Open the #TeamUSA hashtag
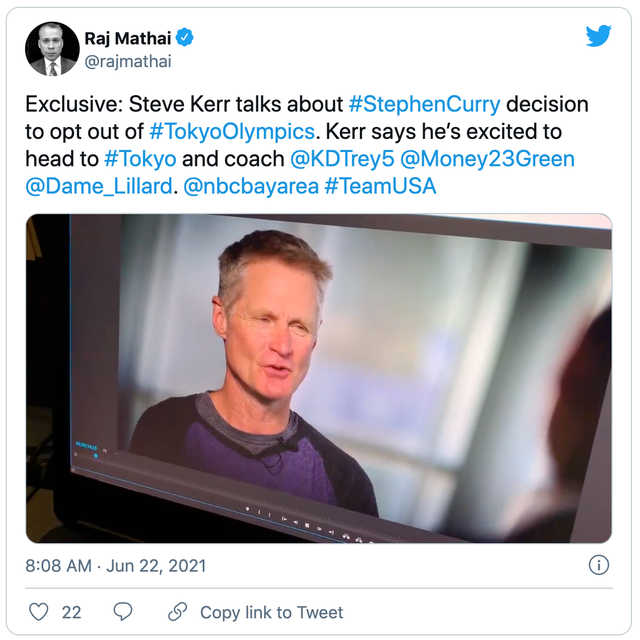The height and width of the screenshot is (640, 640). 380,186
